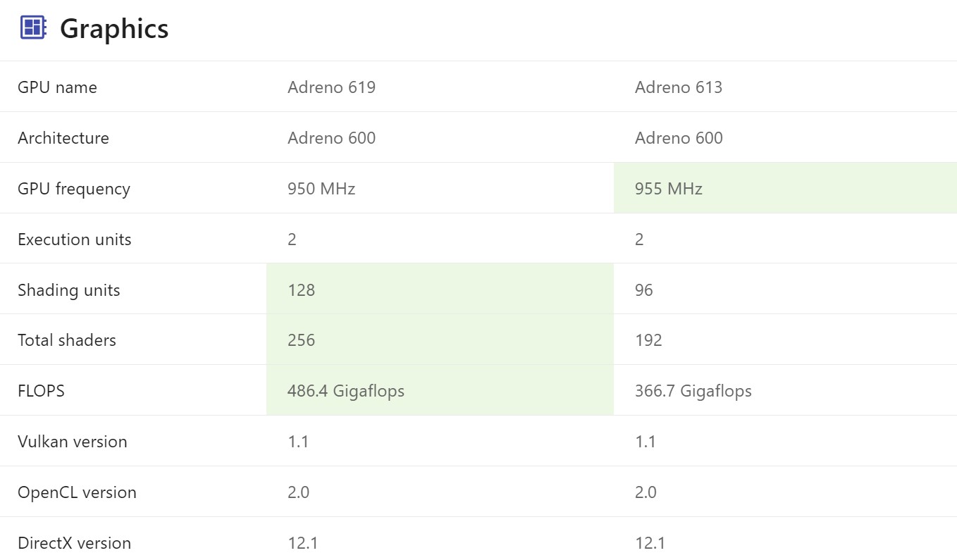Click the Shading units row label
The image size is (957, 560).
69,290
